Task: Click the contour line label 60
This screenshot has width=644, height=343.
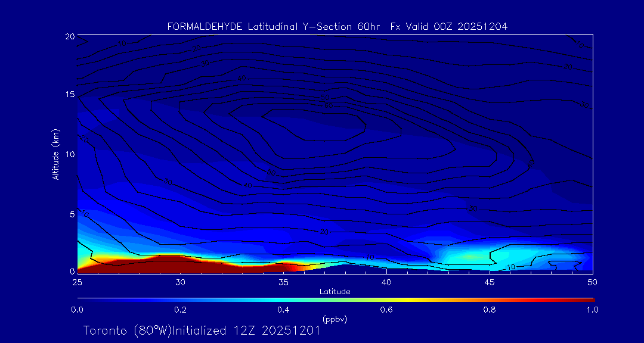Action: point(328,106)
